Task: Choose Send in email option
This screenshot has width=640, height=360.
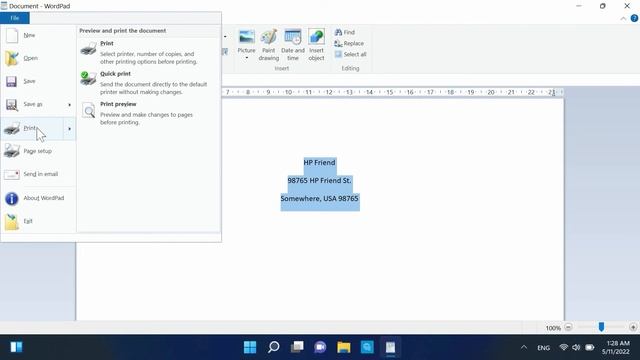Action: 38,174
